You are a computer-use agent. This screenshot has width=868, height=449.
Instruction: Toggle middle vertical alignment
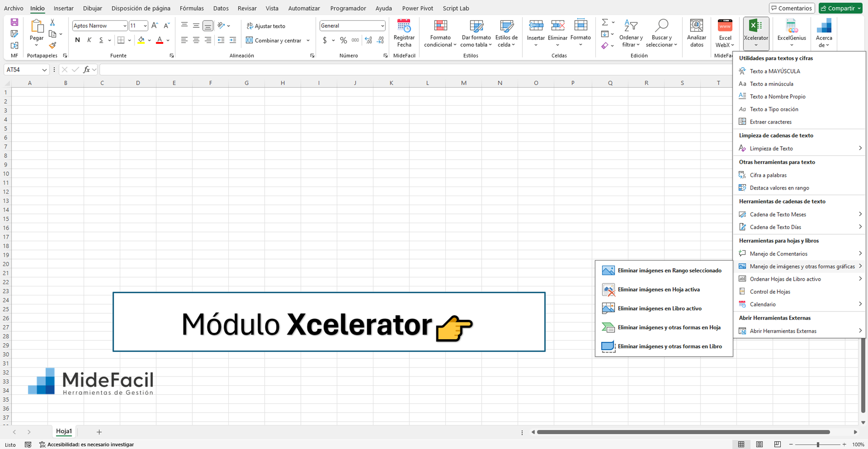pyautogui.click(x=196, y=26)
